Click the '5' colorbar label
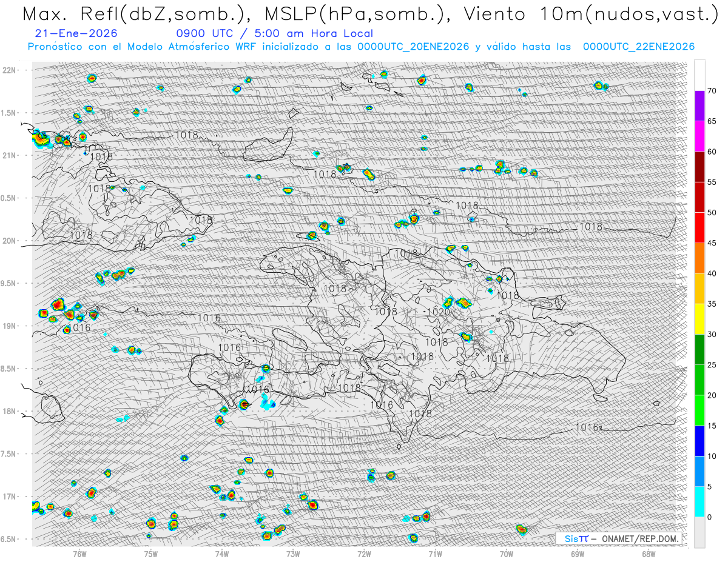Image resolution: width=728 pixels, height=562 pixels. pos(709,486)
